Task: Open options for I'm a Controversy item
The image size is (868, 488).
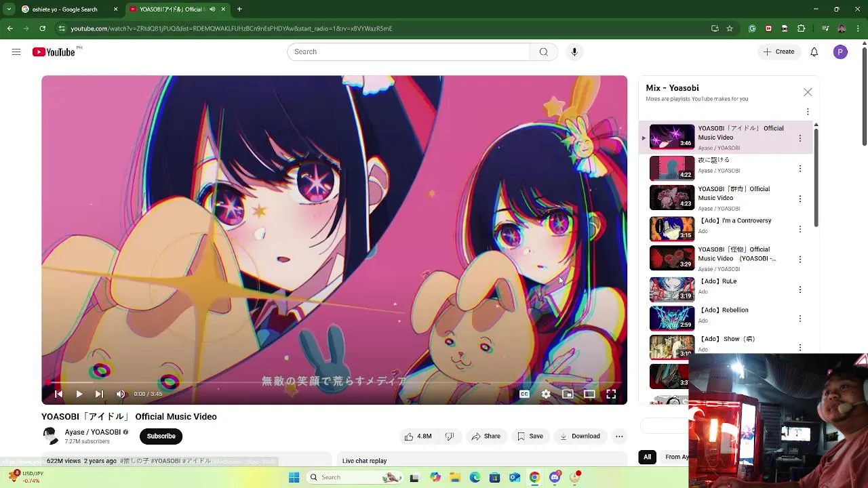Action: 800,229
